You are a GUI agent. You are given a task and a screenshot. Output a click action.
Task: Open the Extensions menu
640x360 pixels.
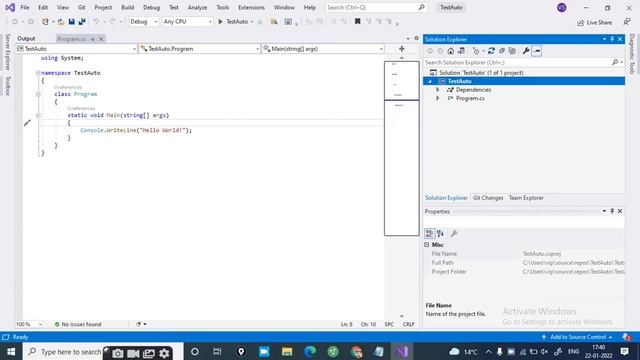point(251,7)
